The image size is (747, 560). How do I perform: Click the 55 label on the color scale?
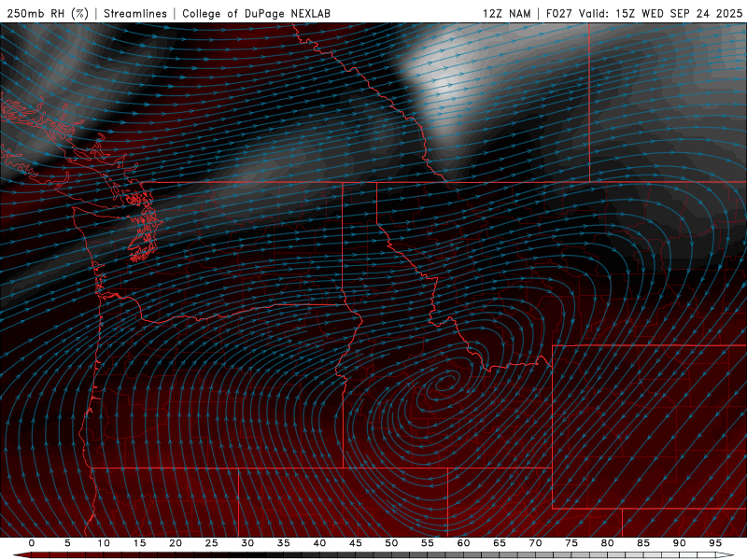coord(428,543)
